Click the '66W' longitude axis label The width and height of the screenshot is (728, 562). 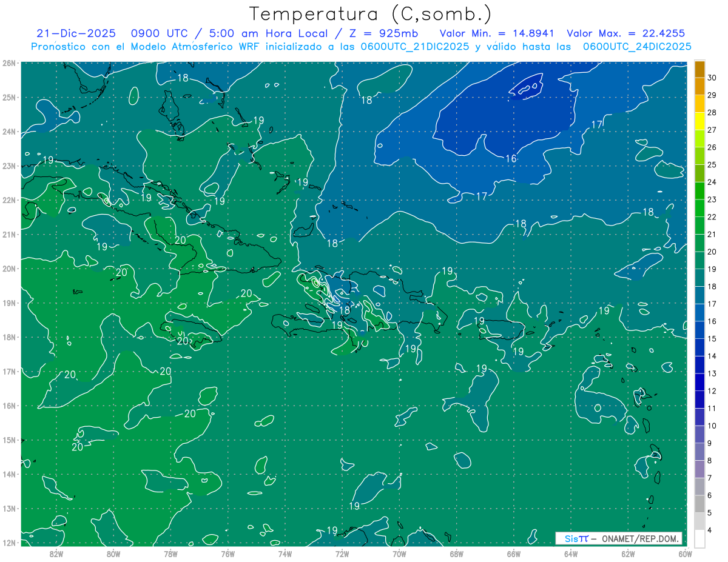[514, 554]
